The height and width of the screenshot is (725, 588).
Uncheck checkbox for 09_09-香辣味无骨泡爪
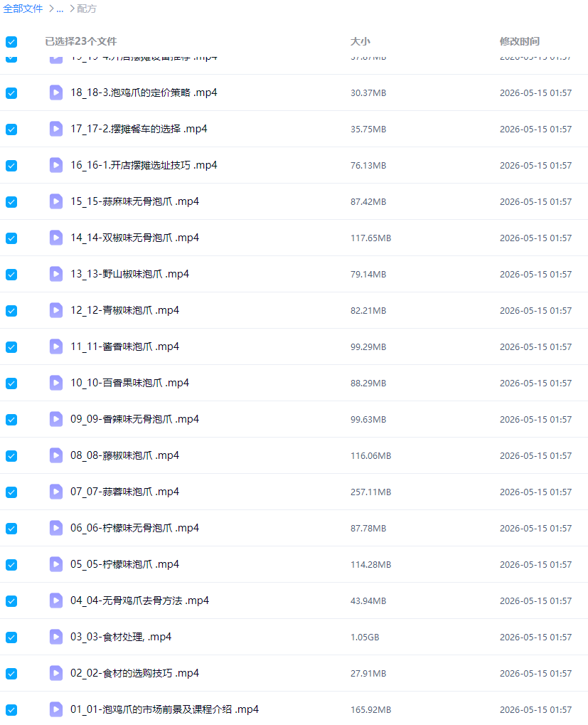(11, 419)
